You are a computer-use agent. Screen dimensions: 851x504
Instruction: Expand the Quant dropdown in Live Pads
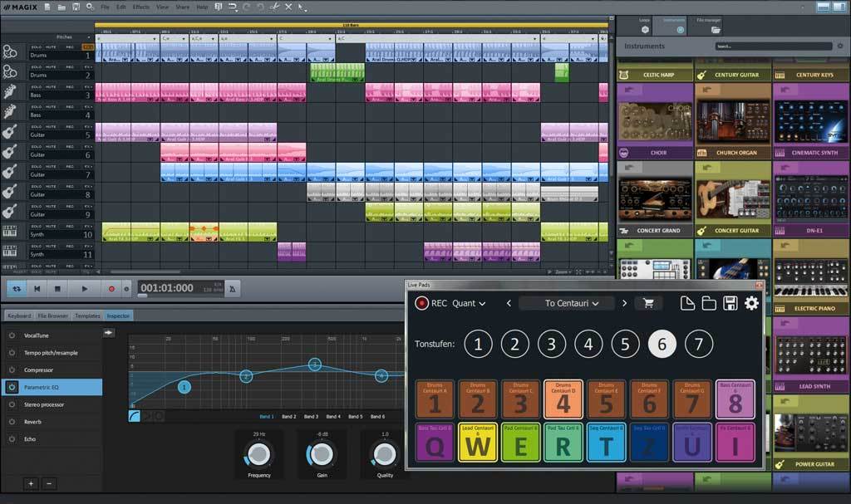click(470, 303)
